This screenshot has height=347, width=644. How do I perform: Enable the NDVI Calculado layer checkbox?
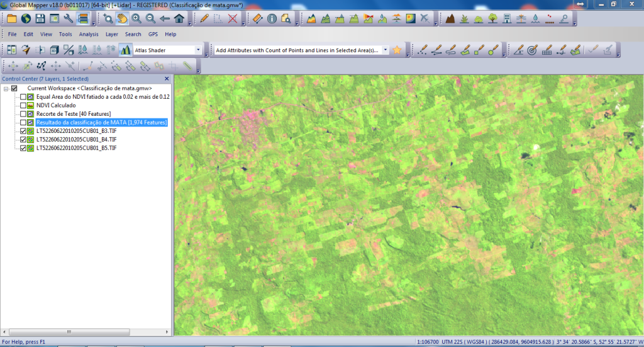(23, 106)
